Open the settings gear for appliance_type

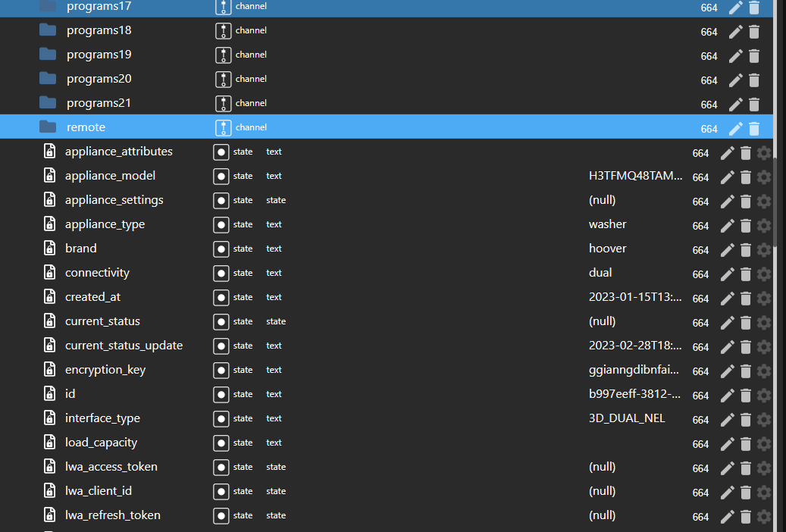click(x=763, y=225)
